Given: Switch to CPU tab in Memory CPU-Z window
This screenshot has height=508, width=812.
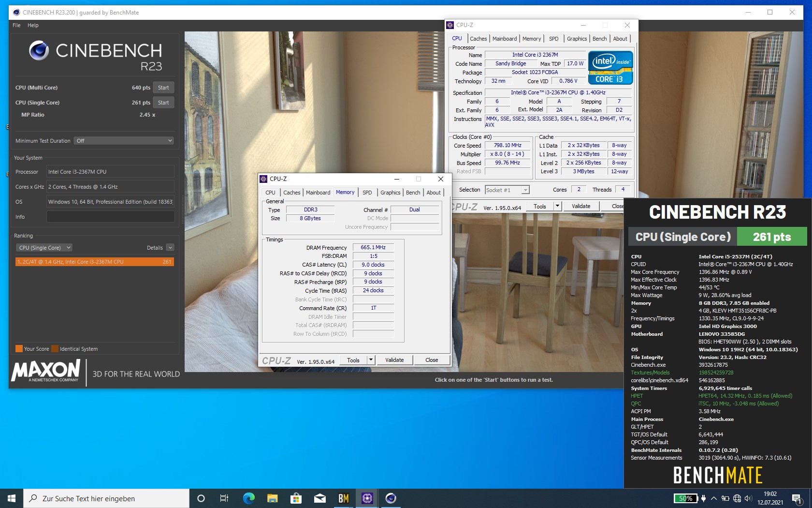Looking at the screenshot, I should tap(270, 193).
